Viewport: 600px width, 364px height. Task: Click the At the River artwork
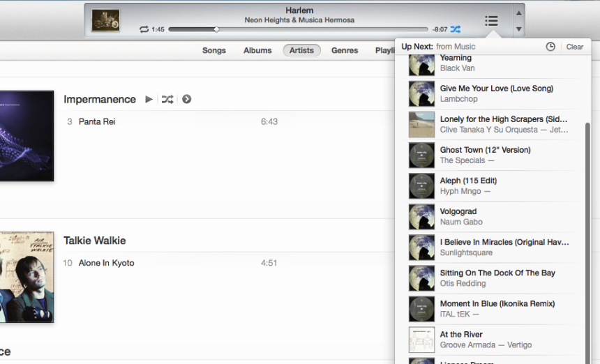click(x=421, y=340)
